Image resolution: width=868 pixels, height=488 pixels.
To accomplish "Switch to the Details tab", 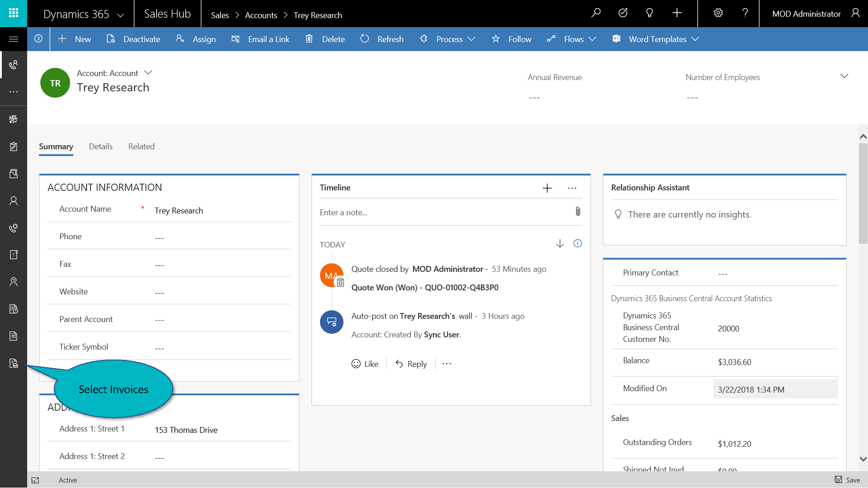I will coord(100,147).
